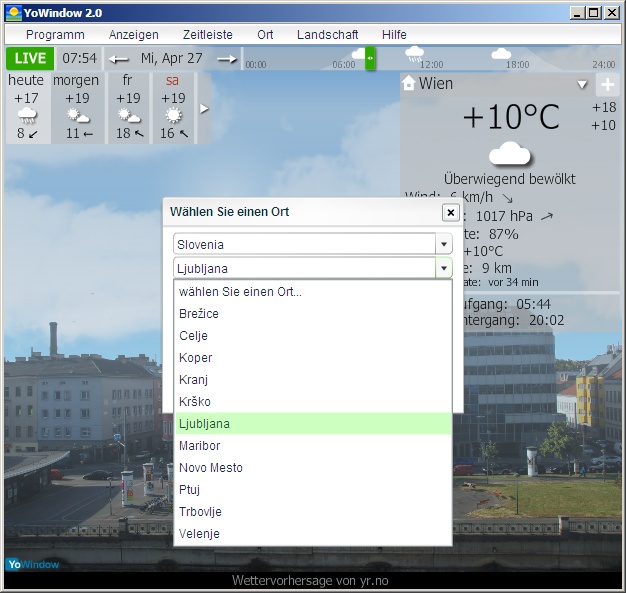Open the Wien location dropdown arrow

tap(582, 85)
